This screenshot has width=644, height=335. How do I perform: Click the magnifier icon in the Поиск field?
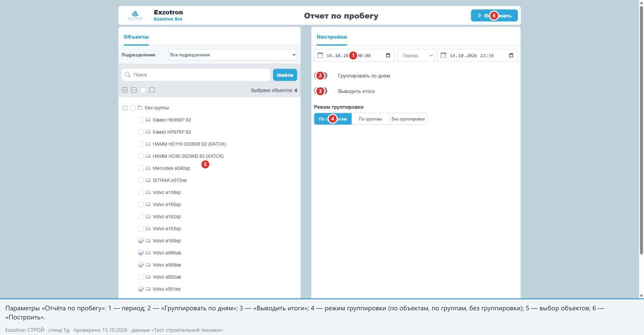[x=128, y=75]
